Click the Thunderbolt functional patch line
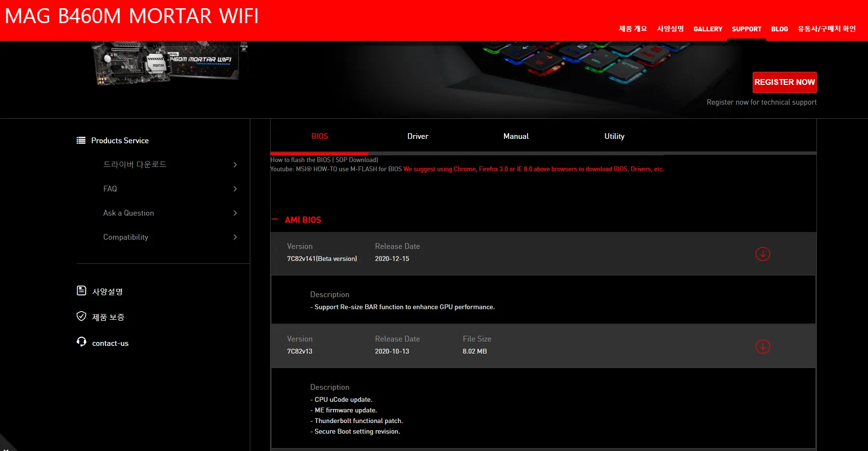Viewport: 868px width, 451px height. click(x=356, y=421)
